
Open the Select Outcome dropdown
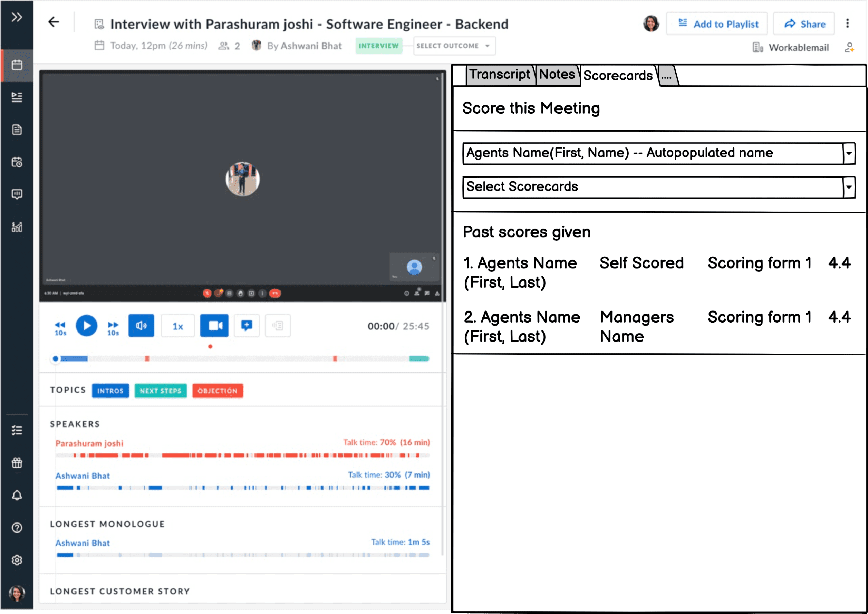point(454,46)
